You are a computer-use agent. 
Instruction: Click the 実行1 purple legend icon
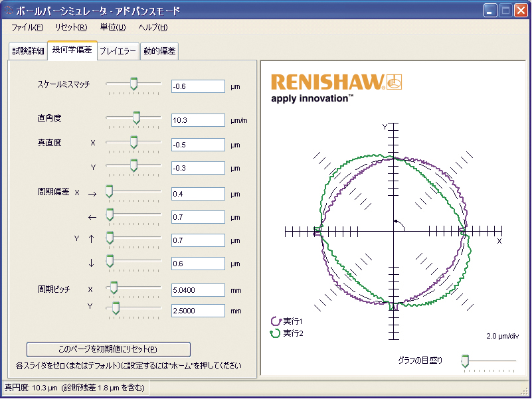pyautogui.click(x=276, y=321)
